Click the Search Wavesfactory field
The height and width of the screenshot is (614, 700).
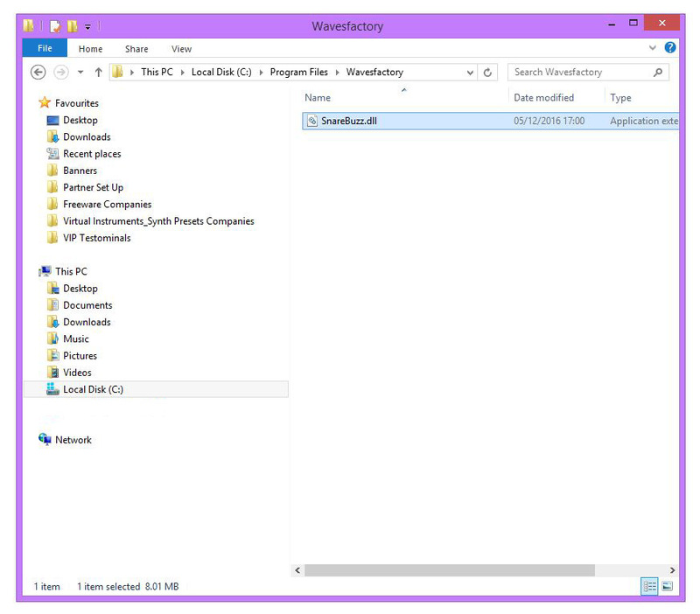pos(588,73)
